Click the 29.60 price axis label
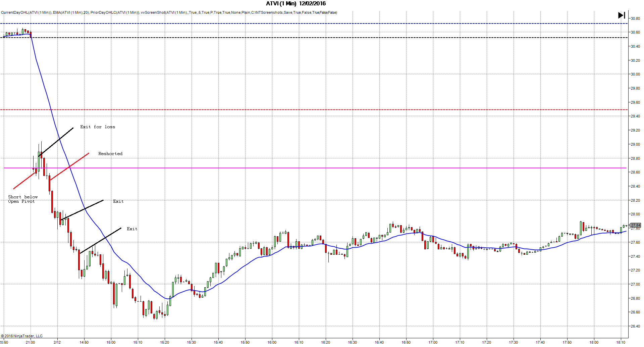This screenshot has height=347, width=644. (635, 102)
